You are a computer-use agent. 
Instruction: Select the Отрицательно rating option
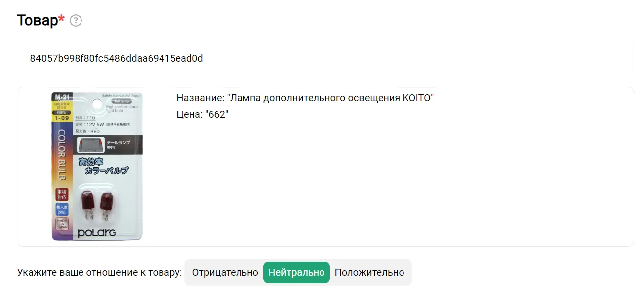pyautogui.click(x=225, y=272)
